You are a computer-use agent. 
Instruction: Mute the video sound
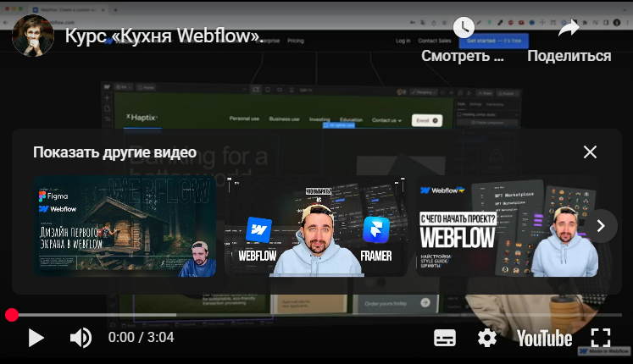(81, 339)
